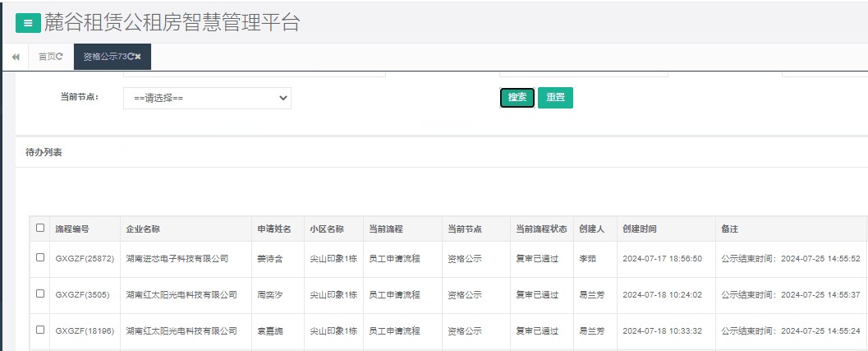This screenshot has width=868, height=351.
Task: Check the row GXGZF(3505) checkbox
Action: [40, 294]
